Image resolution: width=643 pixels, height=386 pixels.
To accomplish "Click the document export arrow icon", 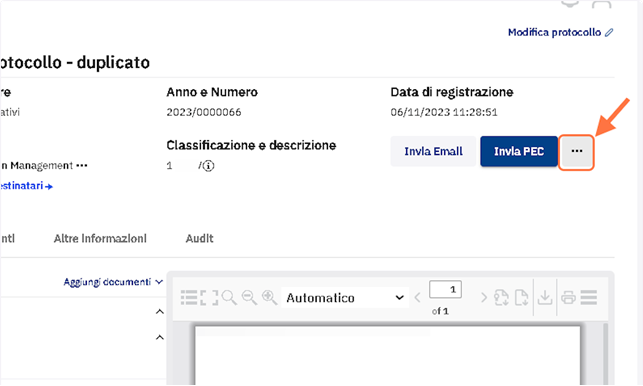I will [521, 297].
